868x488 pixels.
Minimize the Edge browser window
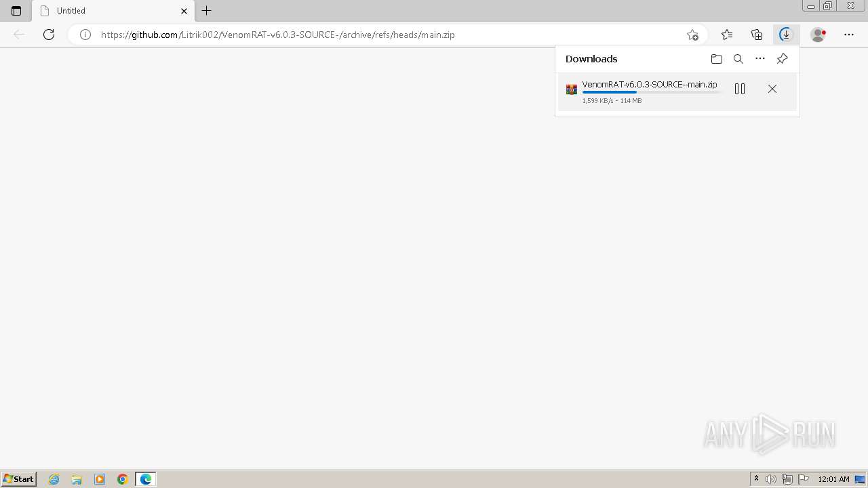tap(811, 6)
